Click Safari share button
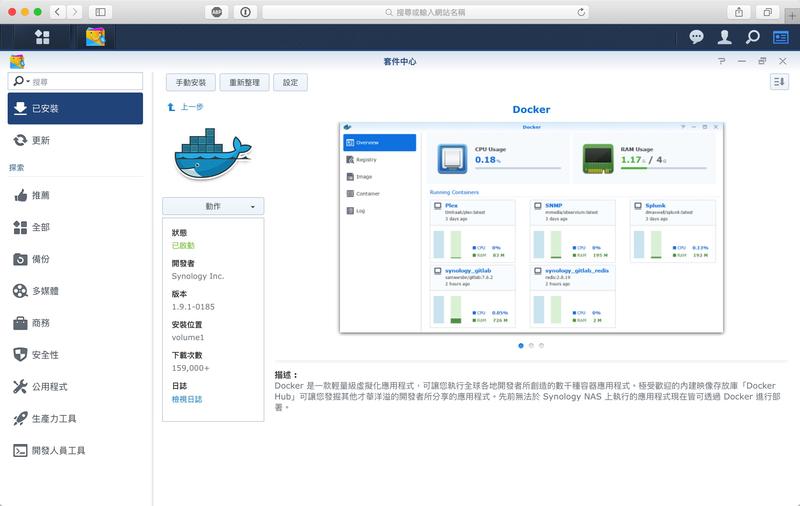Screen dimensions: 800x506 pyautogui.click(x=739, y=12)
